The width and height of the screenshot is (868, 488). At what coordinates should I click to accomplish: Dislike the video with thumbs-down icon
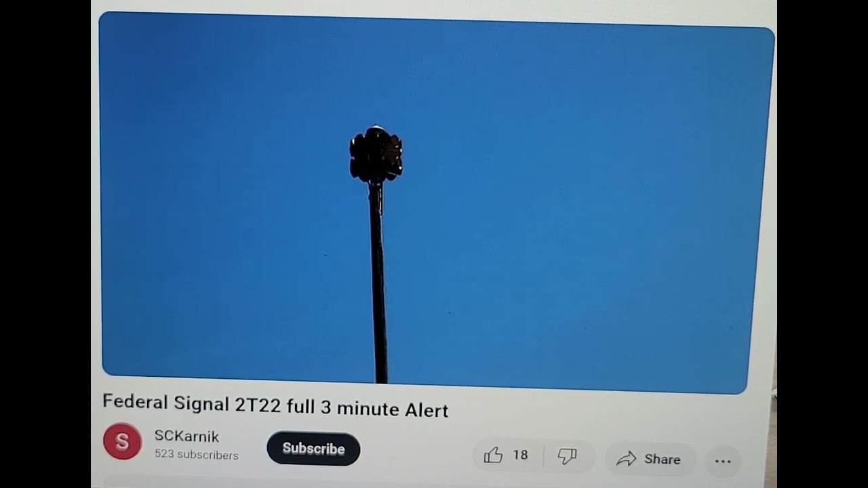[x=567, y=457]
